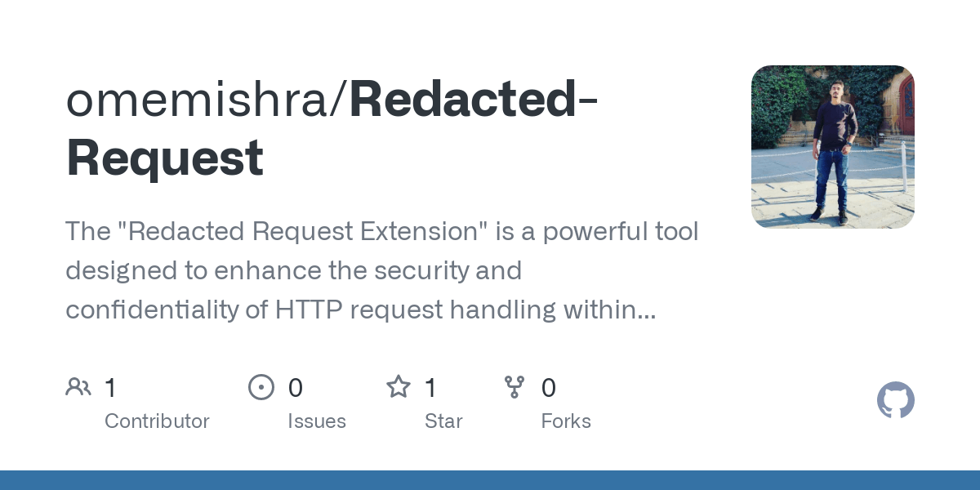The image size is (980, 490).
Task: Click the issues circle-dot icon
Action: click(x=261, y=387)
